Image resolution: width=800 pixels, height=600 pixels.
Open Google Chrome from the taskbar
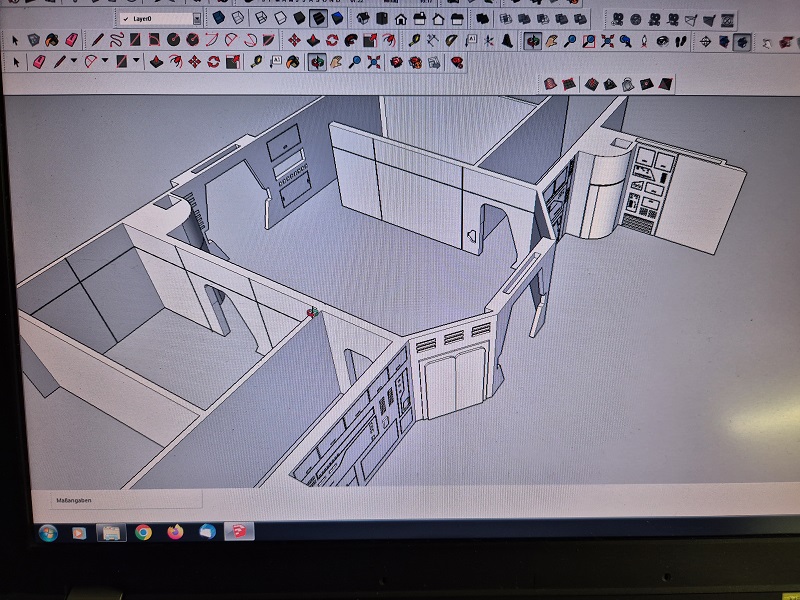point(143,532)
